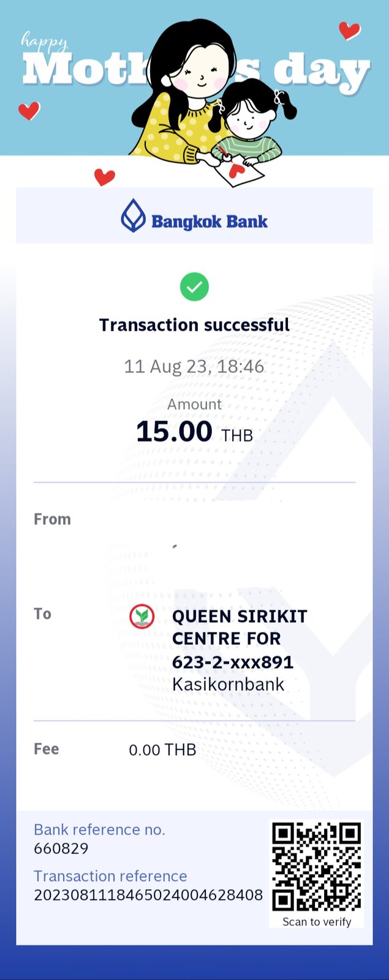
Task: Click the recipient name QUEEN SIRIKIT CENTRE FOR
Action: [x=240, y=627]
